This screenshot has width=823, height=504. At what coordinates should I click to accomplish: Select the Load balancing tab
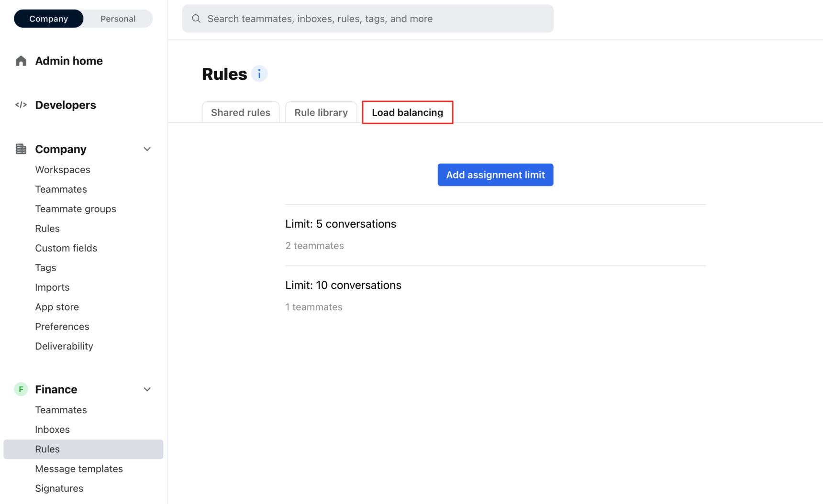(407, 112)
